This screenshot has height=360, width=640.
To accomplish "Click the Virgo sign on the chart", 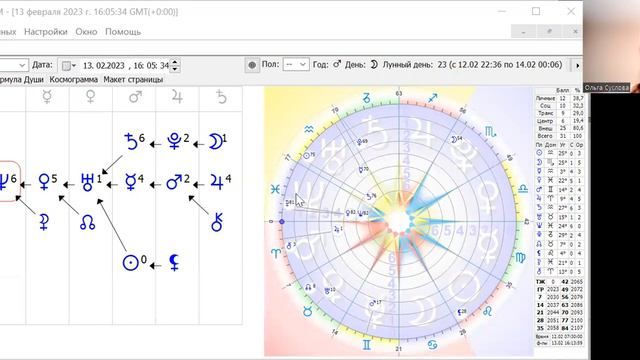I will tap(520, 258).
